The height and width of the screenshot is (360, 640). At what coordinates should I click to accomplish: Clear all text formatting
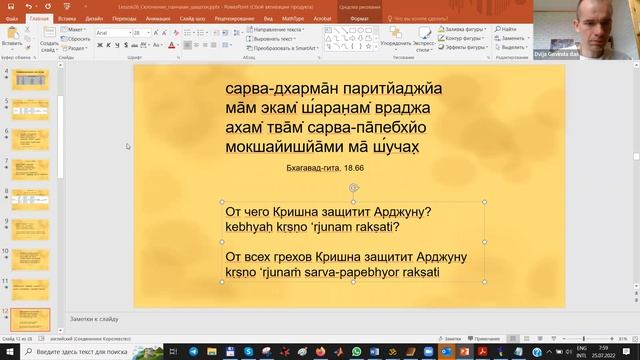pyautogui.click(x=176, y=33)
